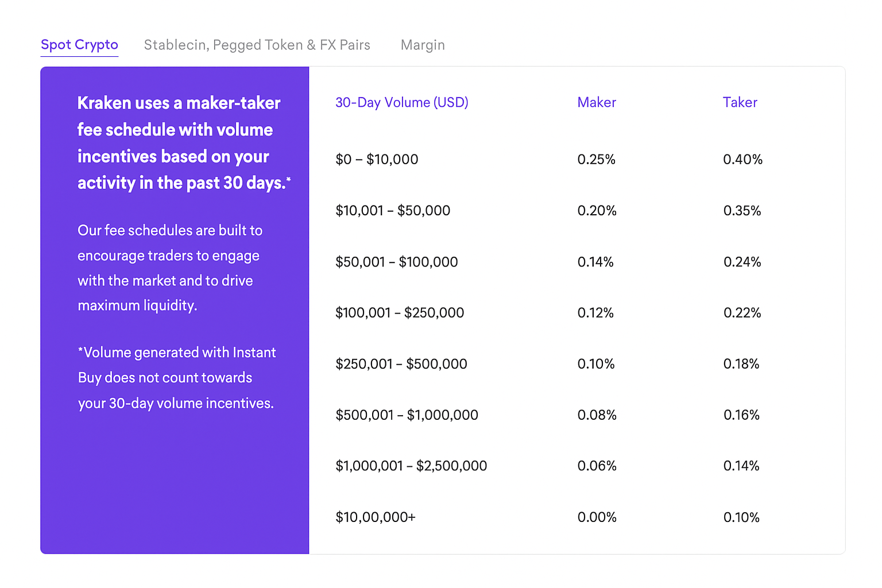Click the Maker column header

coord(596,102)
